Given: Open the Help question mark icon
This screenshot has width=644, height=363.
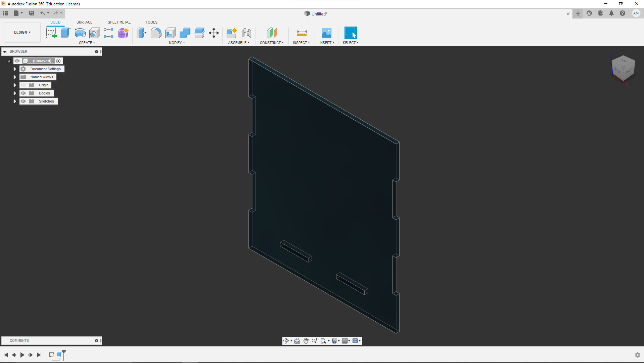Looking at the screenshot, I should point(623,13).
